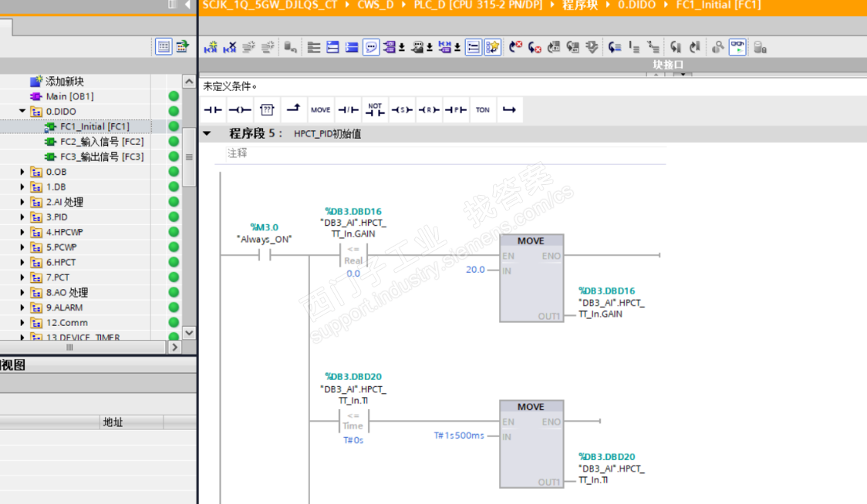Image resolution: width=867 pixels, height=504 pixels.
Task: Open Main [OB1] block
Action: click(69, 96)
